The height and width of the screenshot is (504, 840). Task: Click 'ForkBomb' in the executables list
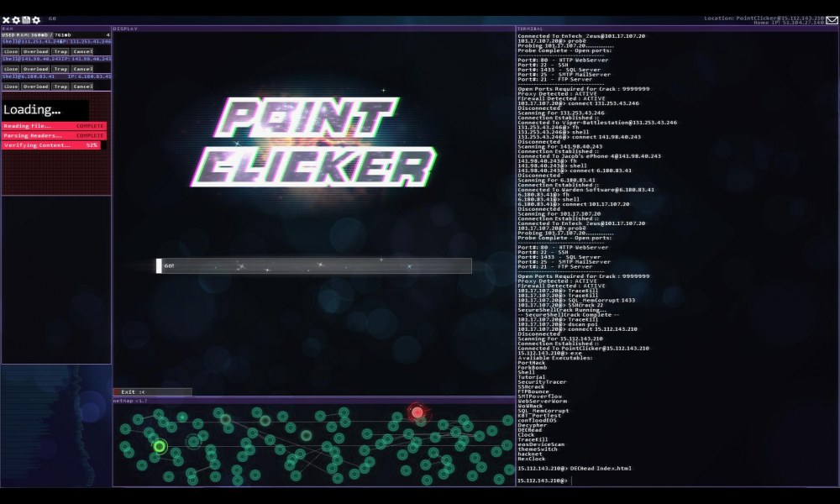click(533, 368)
